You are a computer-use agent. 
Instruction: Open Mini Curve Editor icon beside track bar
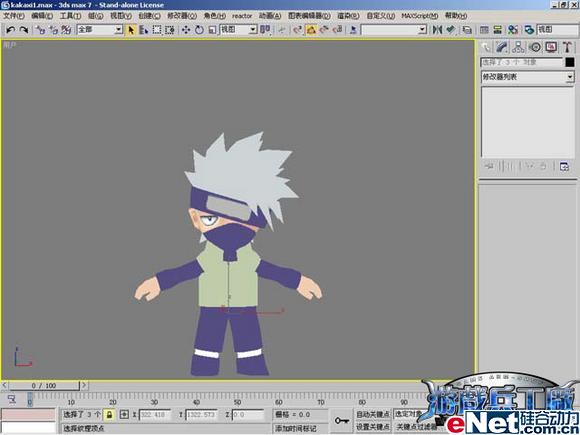click(12, 399)
